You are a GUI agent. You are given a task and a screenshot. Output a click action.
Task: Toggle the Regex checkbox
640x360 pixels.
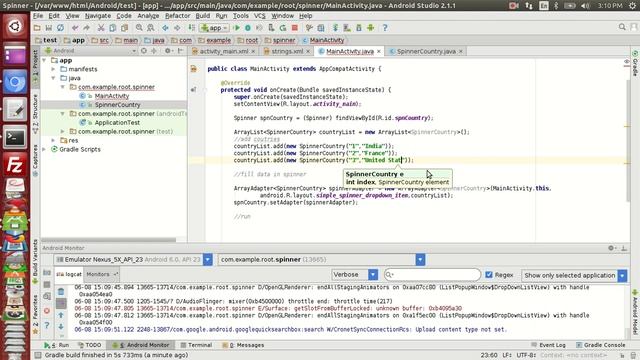click(x=489, y=275)
